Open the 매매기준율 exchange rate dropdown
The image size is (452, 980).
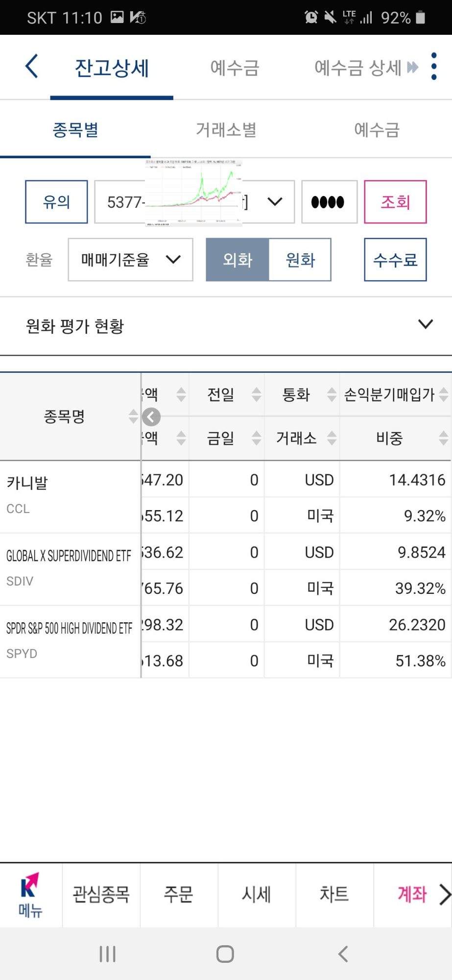tap(130, 260)
